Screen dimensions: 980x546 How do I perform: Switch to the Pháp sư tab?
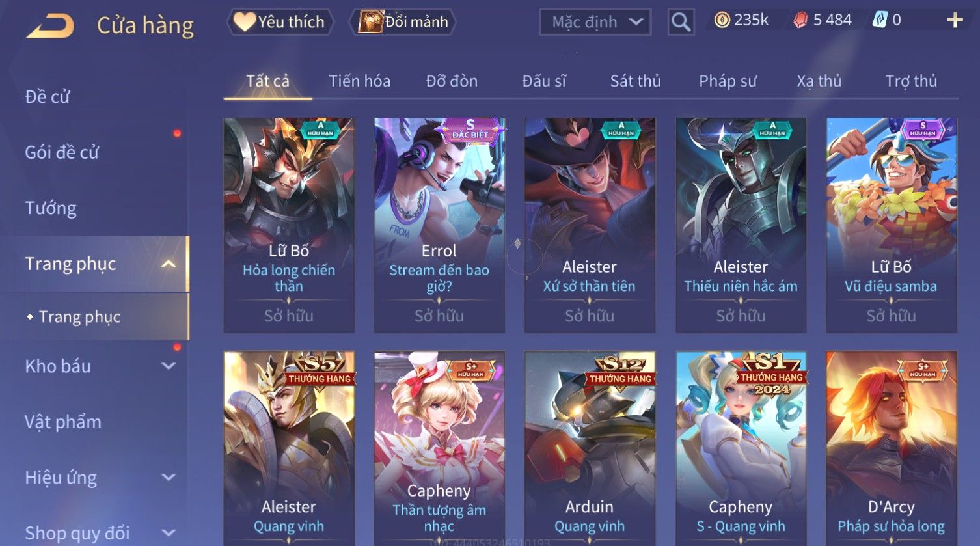728,81
